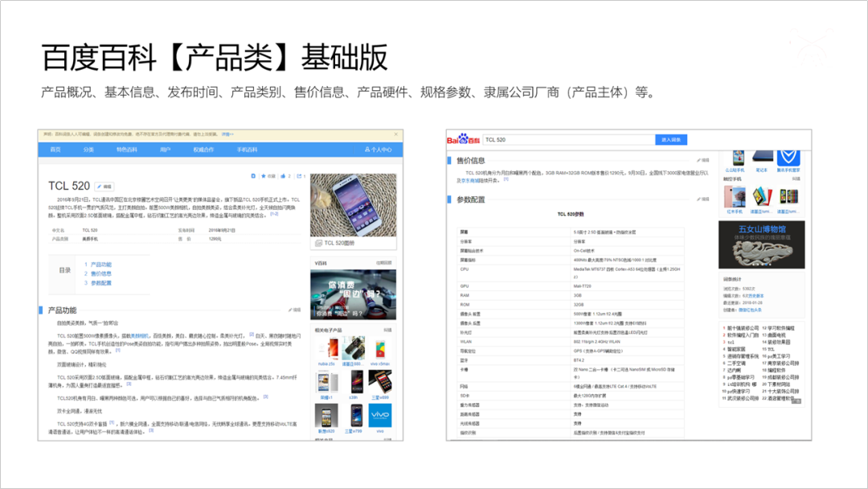Open the 手机百科 nav tab
The image size is (868, 489).
(247, 150)
